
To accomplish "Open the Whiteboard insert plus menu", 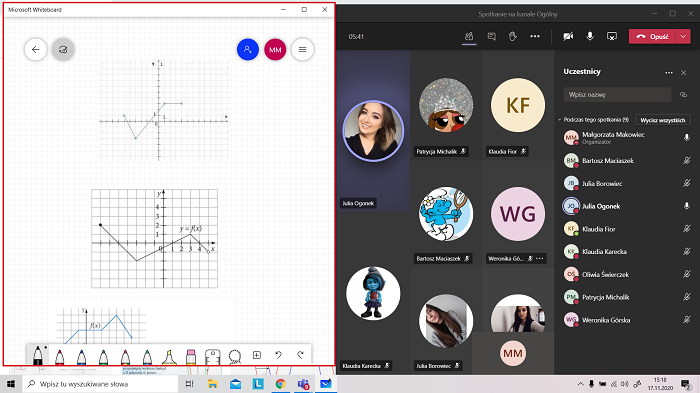I will click(x=257, y=355).
